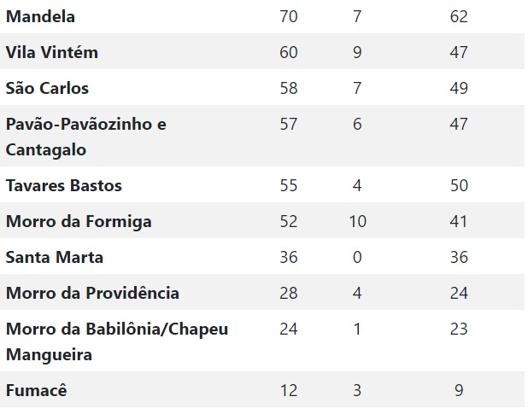This screenshot has width=528, height=420.
Task: Click the Vila Vintém row label
Action: point(52,52)
